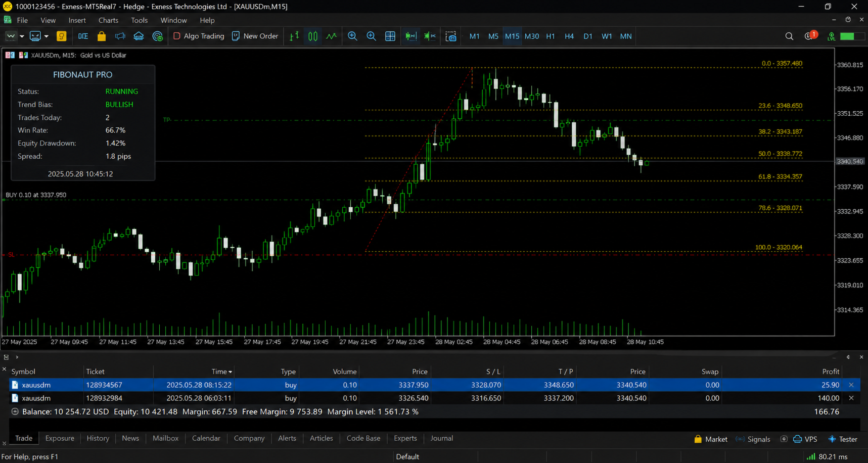Switch chart to line chart style

click(331, 36)
